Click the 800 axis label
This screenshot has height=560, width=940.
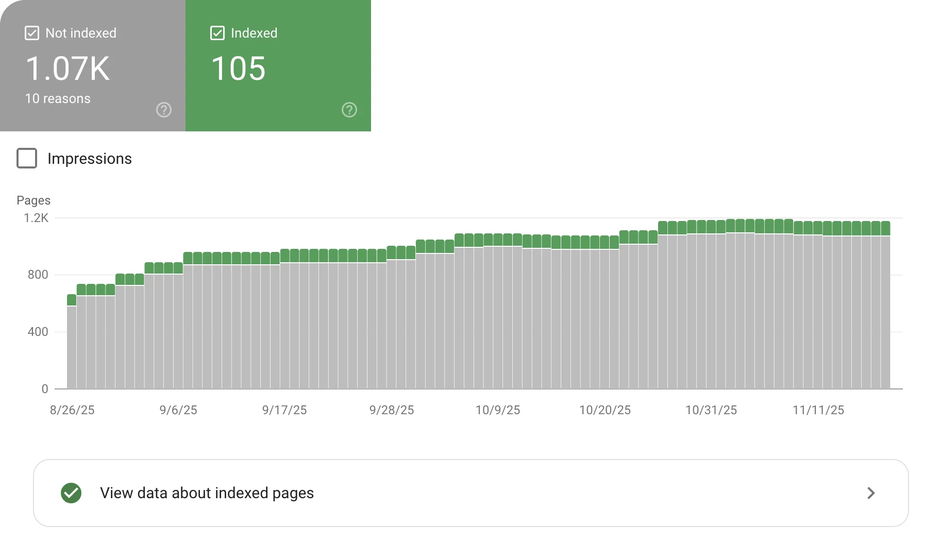(38, 275)
